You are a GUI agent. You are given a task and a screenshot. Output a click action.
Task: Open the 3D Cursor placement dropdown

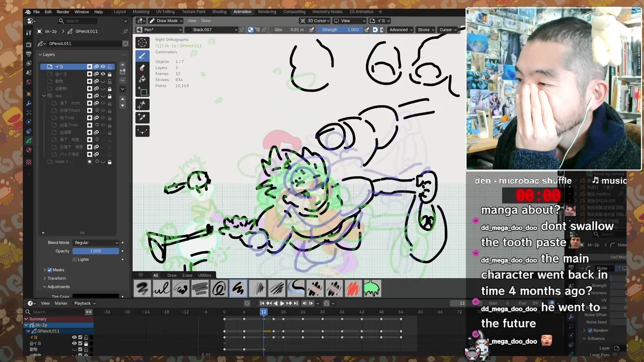point(315,21)
